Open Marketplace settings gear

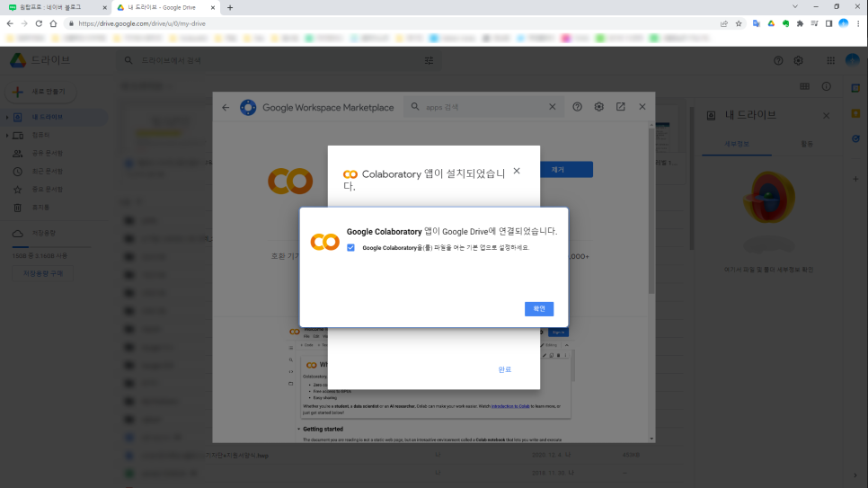[x=599, y=107]
